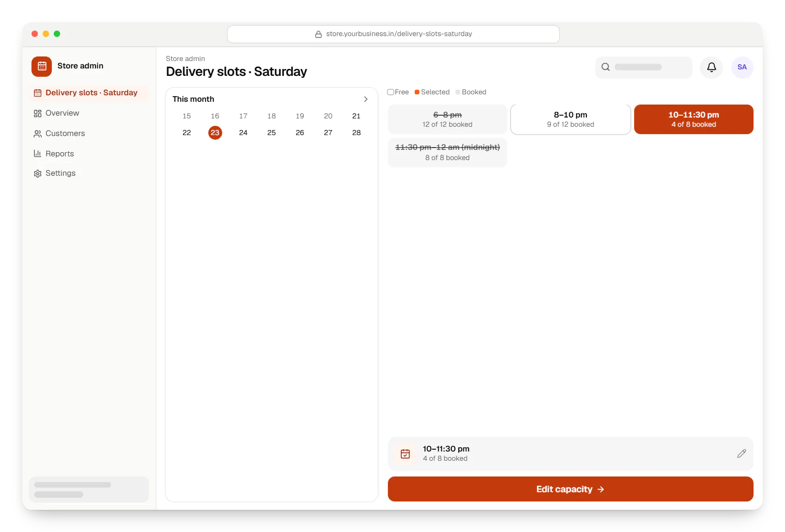Open the Customers page
The height and width of the screenshot is (532, 785).
[89, 134]
